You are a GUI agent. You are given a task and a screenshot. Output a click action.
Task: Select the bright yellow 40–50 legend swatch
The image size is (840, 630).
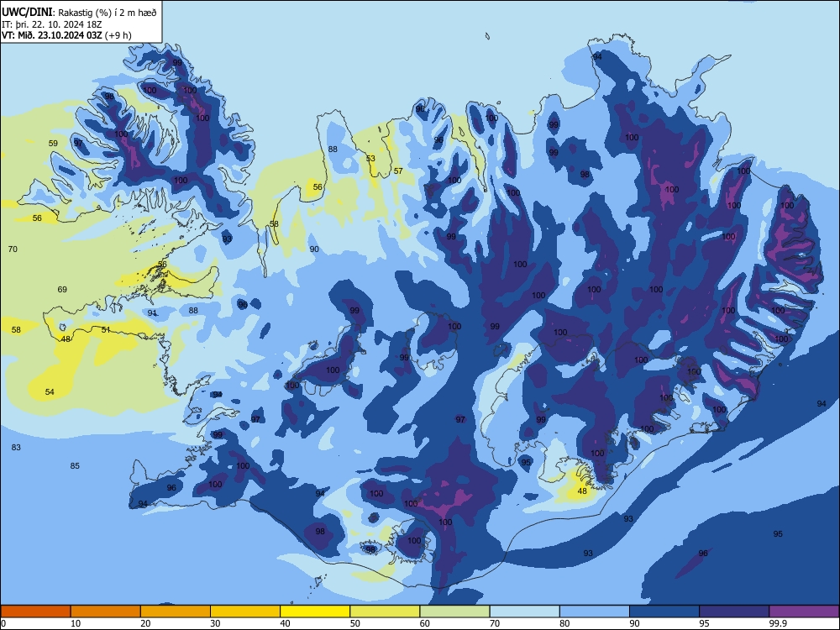tap(315, 612)
